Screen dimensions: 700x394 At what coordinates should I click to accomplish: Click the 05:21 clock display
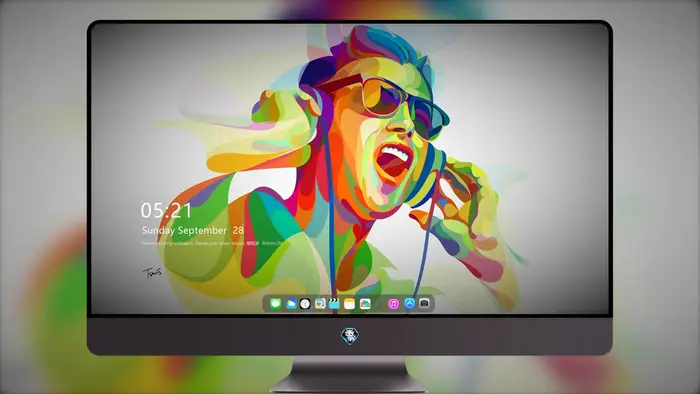tap(166, 210)
